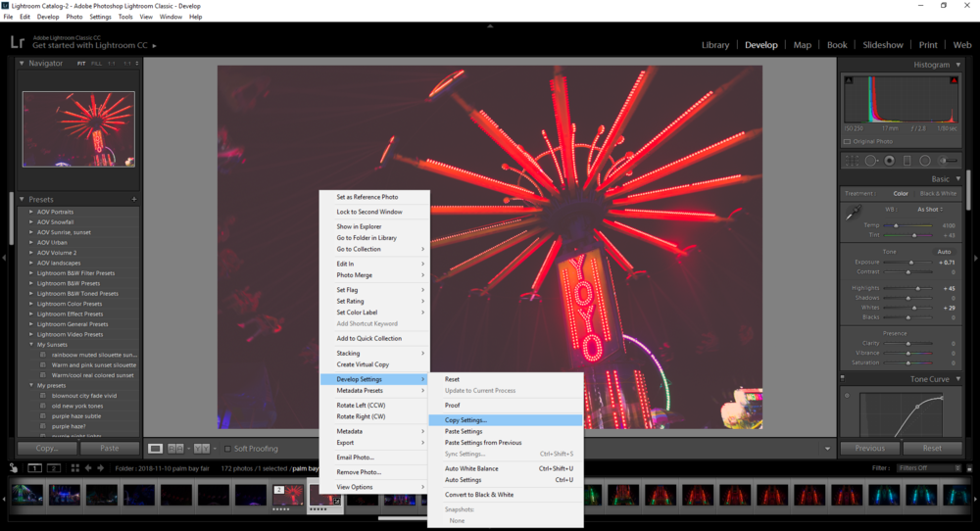980x531 pixels.
Task: Enable the Soft Proofing checkbox
Action: pyautogui.click(x=228, y=449)
